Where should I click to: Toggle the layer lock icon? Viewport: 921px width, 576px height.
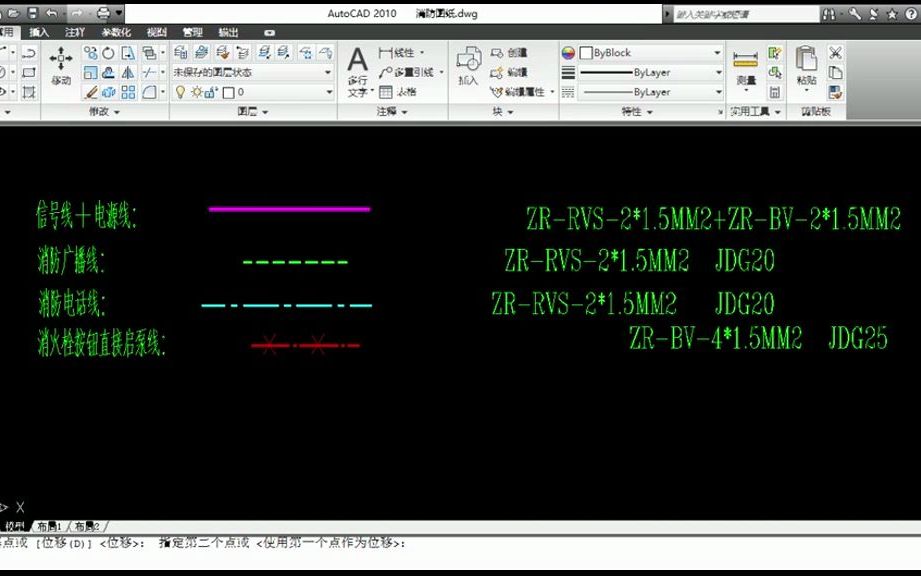(x=209, y=90)
